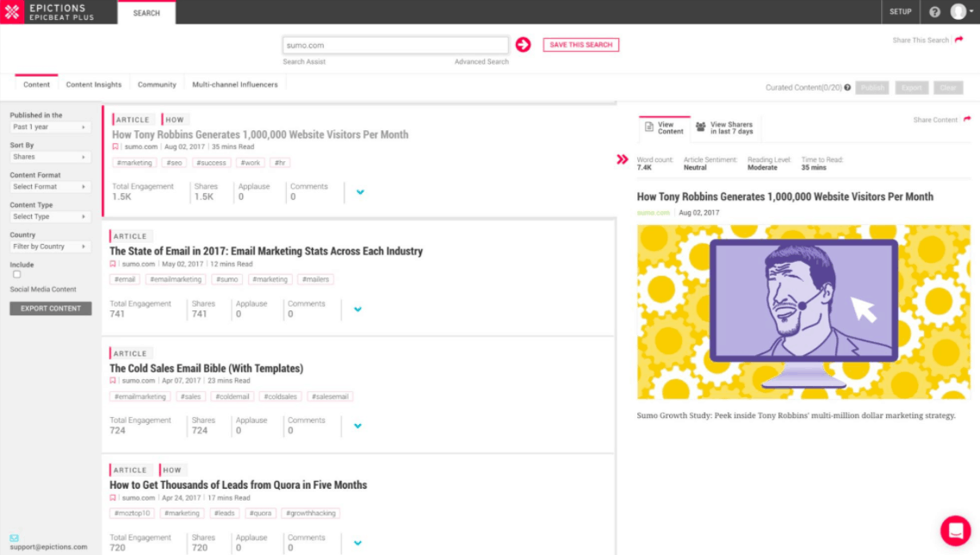Viewport: 980px width, 555px height.
Task: Click the EXPORT CONTENT button
Action: point(51,309)
